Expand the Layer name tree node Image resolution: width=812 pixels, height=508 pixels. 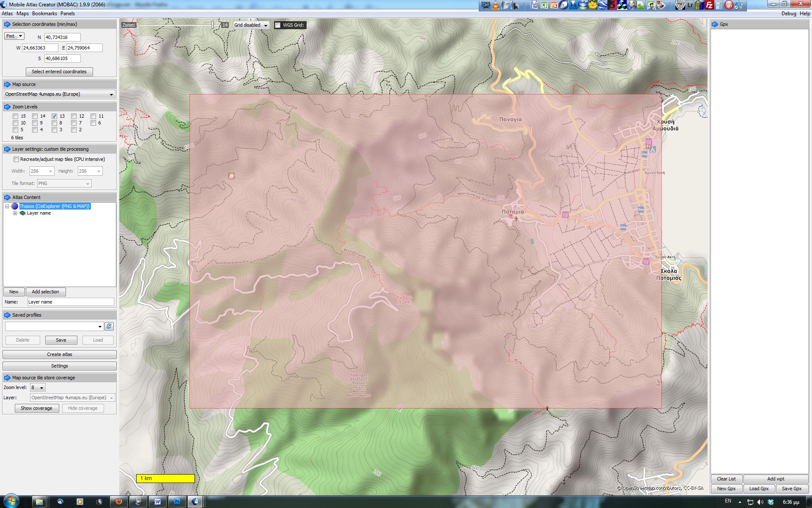15,213
